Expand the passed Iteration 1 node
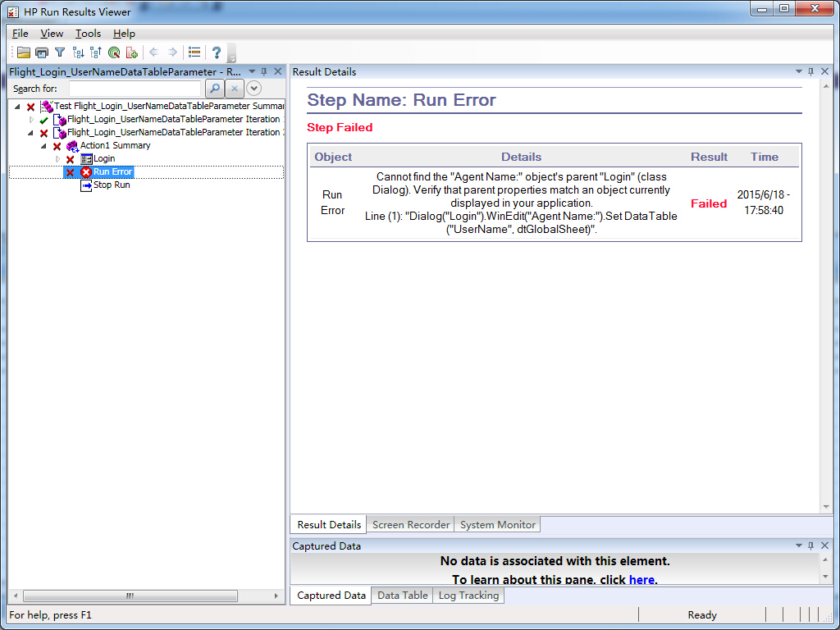840x630 pixels. pyautogui.click(x=31, y=120)
